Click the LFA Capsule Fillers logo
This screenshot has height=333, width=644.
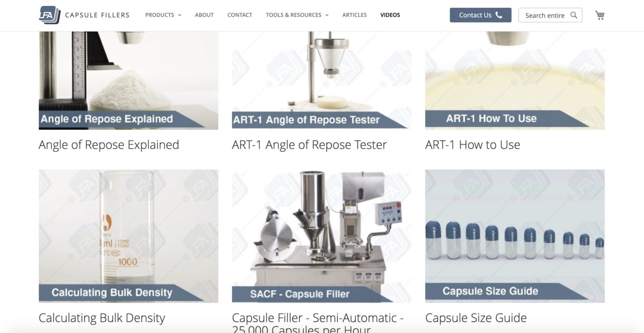[x=84, y=15]
